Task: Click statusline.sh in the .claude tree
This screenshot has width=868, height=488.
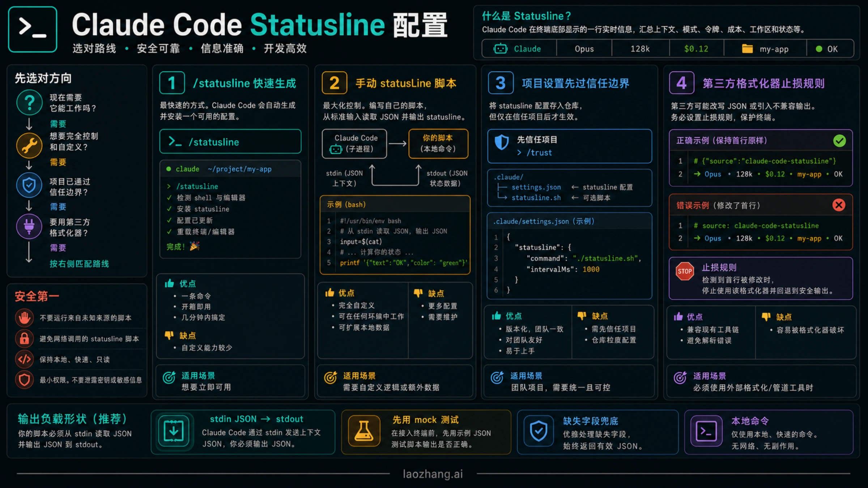Action: (x=536, y=198)
